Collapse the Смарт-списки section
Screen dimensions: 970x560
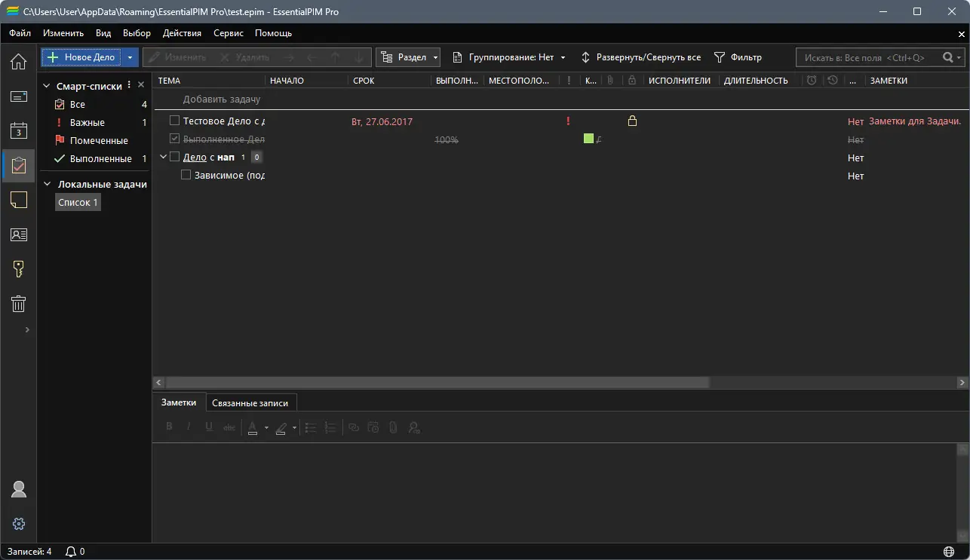(x=47, y=86)
